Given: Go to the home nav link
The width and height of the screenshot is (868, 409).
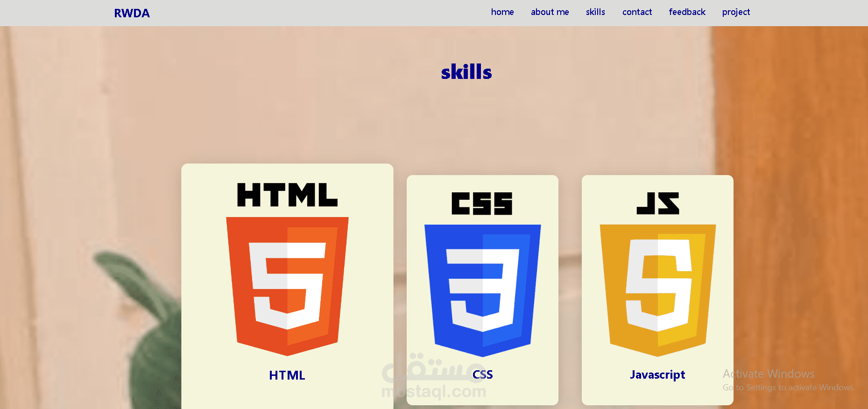Looking at the screenshot, I should [x=502, y=12].
